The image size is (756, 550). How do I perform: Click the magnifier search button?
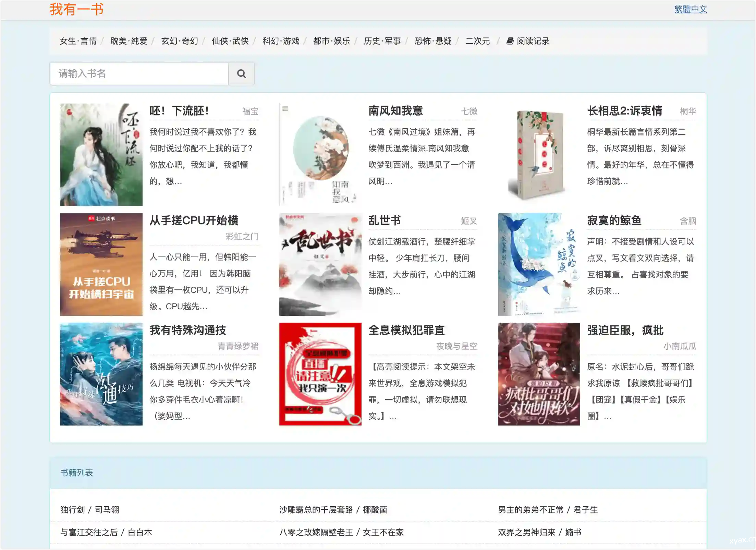[241, 73]
